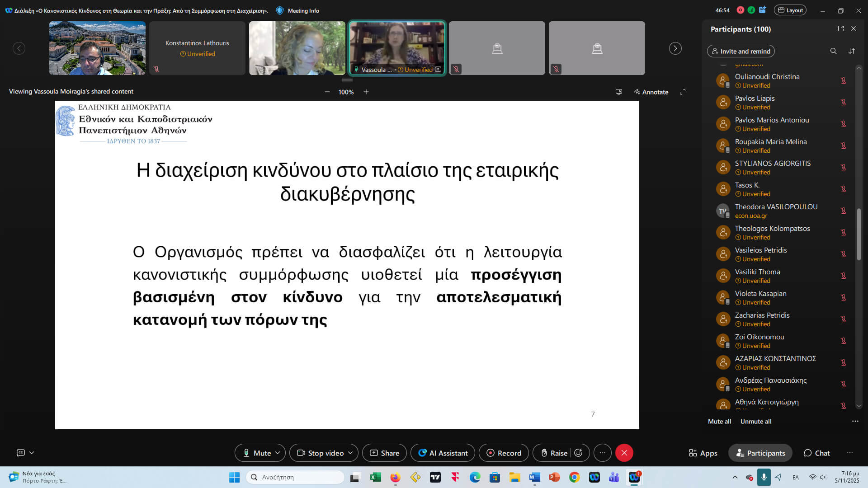Pop out the Participants panel
The height and width of the screenshot is (488, 868).
841,28
